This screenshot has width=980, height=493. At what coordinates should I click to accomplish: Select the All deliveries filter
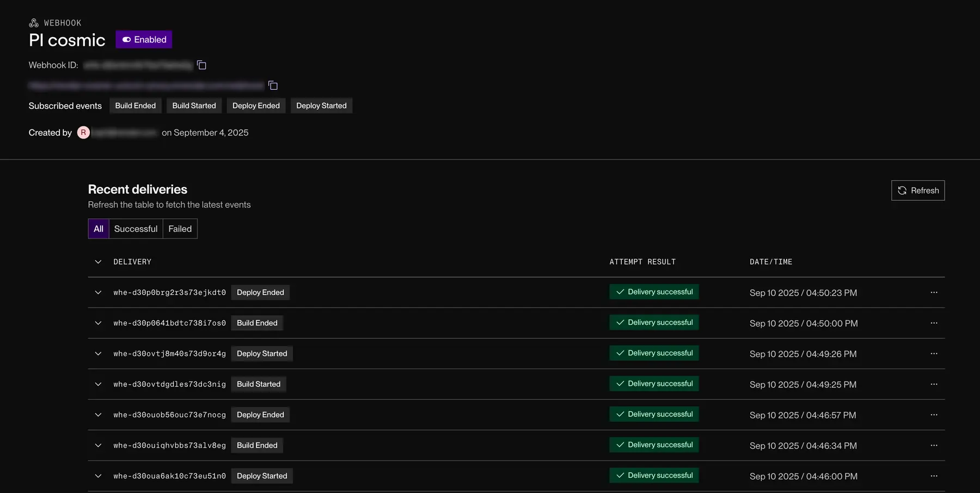[98, 229]
